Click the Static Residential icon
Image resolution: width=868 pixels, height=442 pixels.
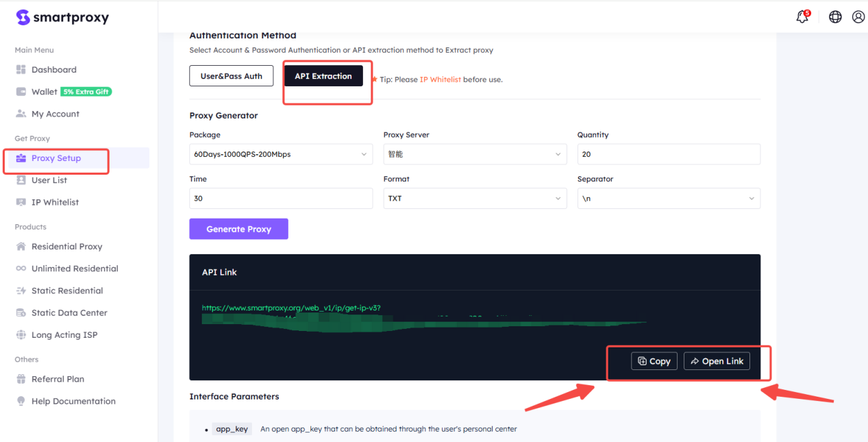tap(21, 291)
